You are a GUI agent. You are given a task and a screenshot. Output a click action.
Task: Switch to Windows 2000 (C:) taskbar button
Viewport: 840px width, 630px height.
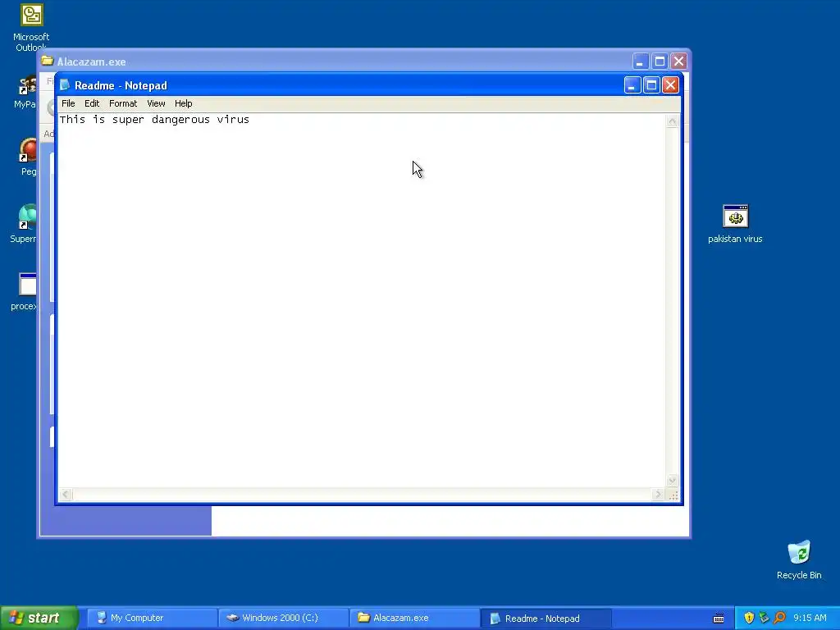point(283,618)
